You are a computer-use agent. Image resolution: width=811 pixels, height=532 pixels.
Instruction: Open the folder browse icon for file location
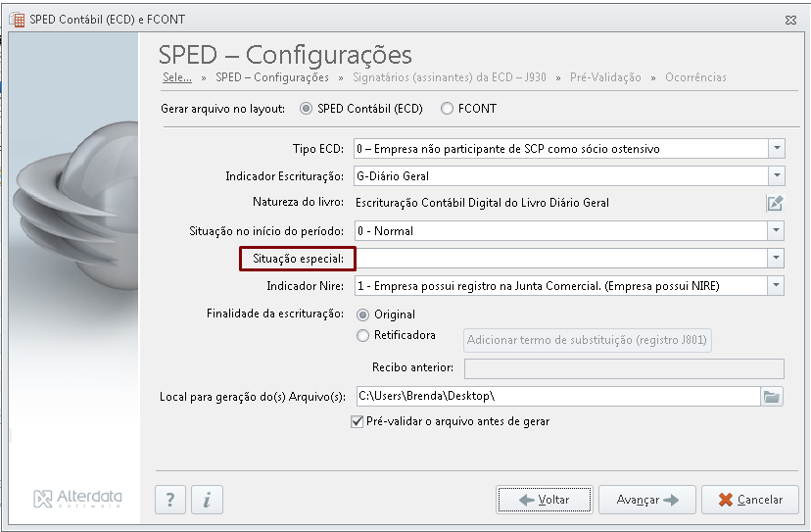click(x=772, y=397)
